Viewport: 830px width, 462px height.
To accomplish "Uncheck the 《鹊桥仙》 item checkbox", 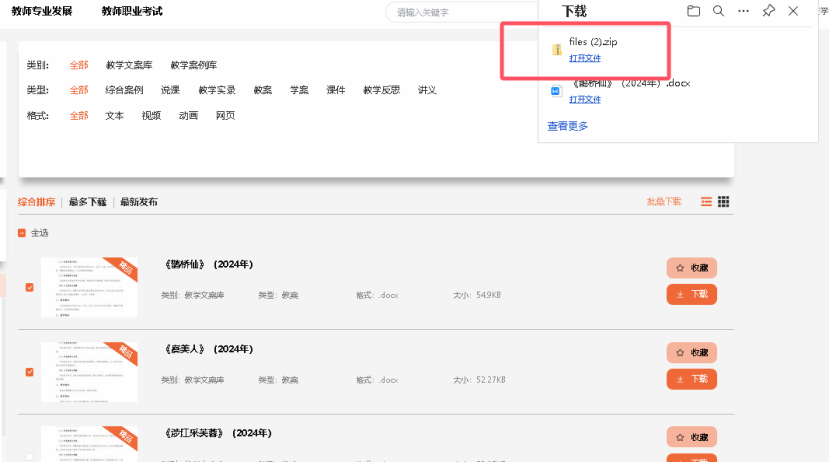I will [29, 288].
